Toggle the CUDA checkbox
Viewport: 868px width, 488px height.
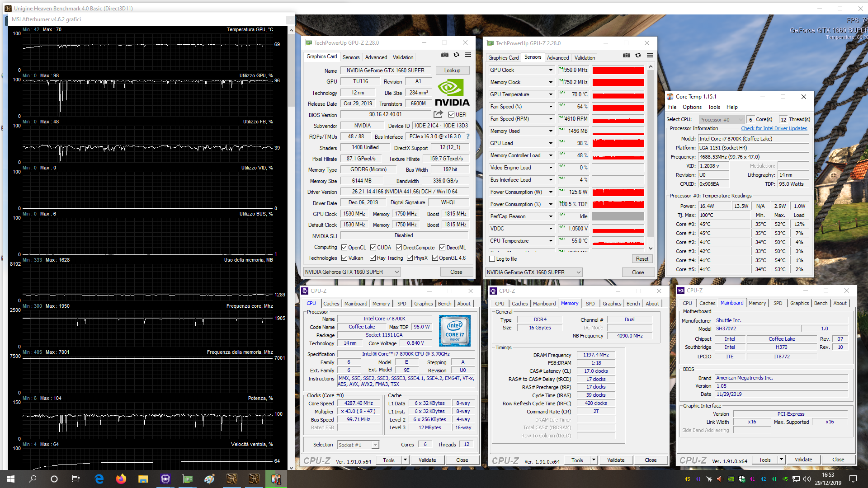pos(373,248)
